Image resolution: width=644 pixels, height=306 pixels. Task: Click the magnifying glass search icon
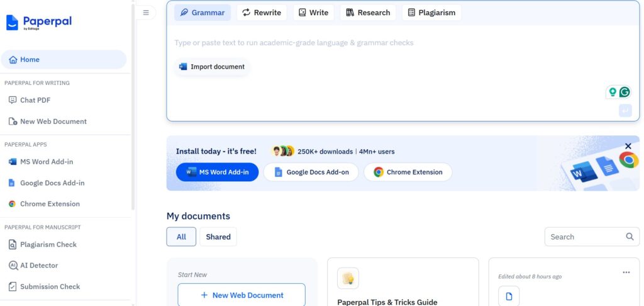point(630,237)
